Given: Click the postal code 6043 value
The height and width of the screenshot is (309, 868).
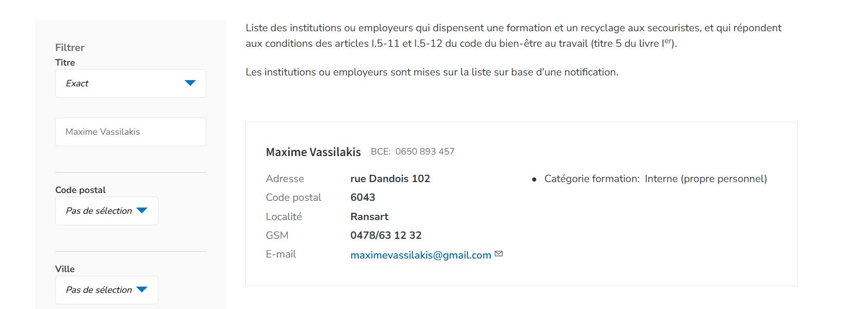Looking at the screenshot, I should coord(363,197).
